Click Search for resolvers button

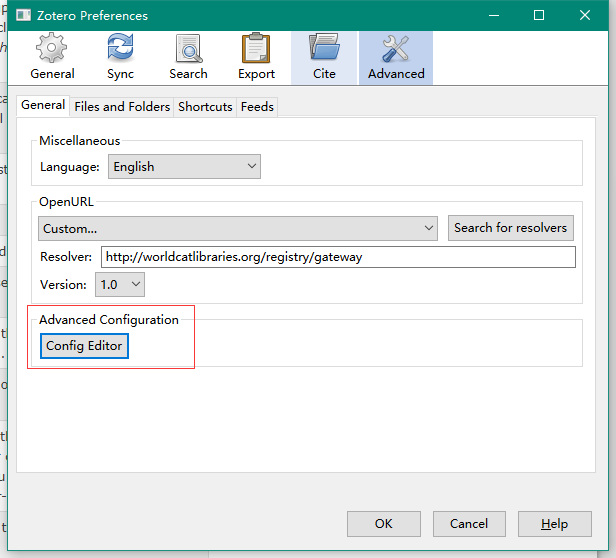pos(510,228)
